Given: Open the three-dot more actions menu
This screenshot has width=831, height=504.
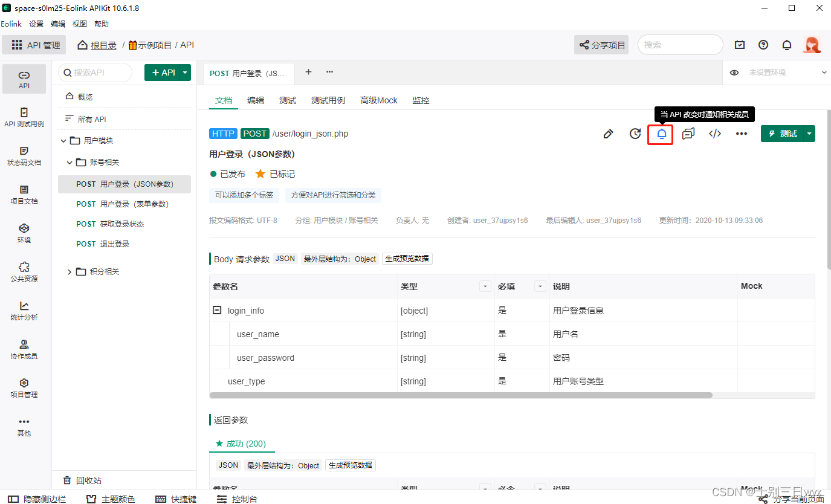Looking at the screenshot, I should pos(742,134).
